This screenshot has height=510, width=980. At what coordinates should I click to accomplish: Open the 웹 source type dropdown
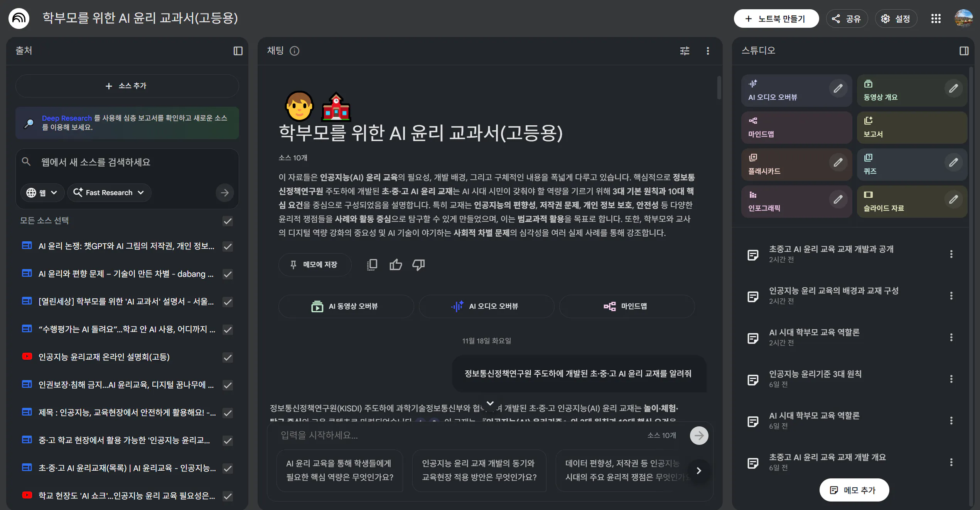(42, 192)
